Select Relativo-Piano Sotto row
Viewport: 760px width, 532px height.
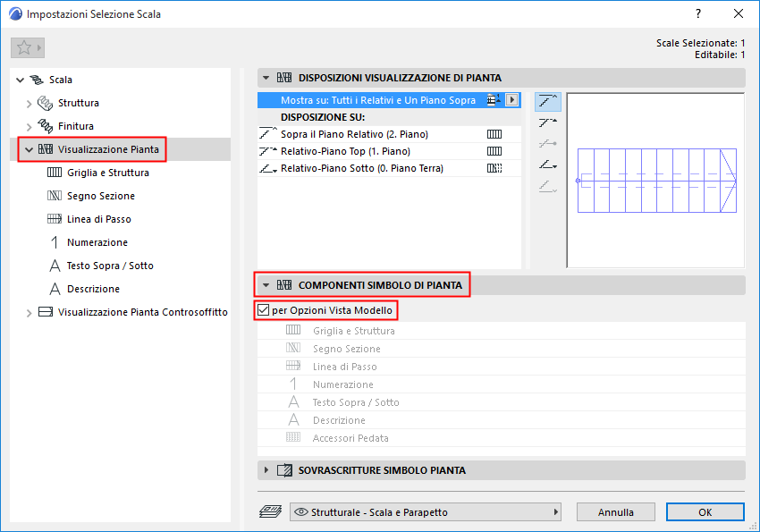[389, 168]
